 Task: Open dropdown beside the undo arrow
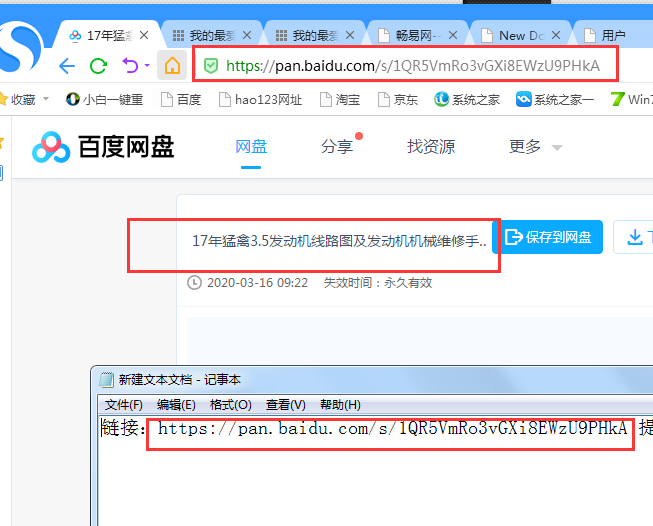pyautogui.click(x=147, y=65)
